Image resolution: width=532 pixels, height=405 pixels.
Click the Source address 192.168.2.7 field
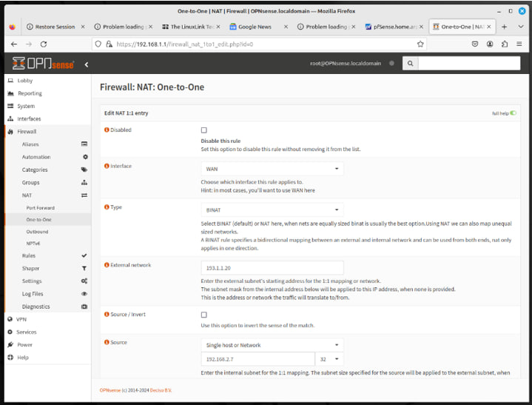click(x=257, y=359)
